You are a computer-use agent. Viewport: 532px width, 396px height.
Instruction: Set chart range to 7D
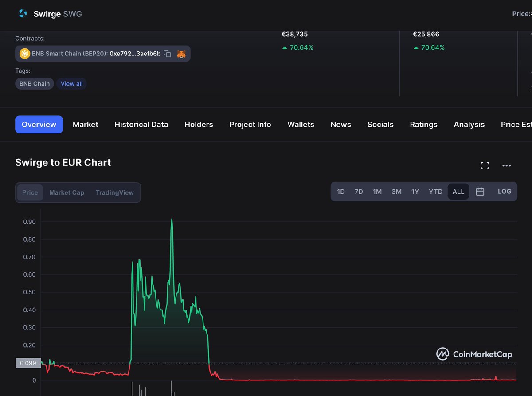coord(359,192)
